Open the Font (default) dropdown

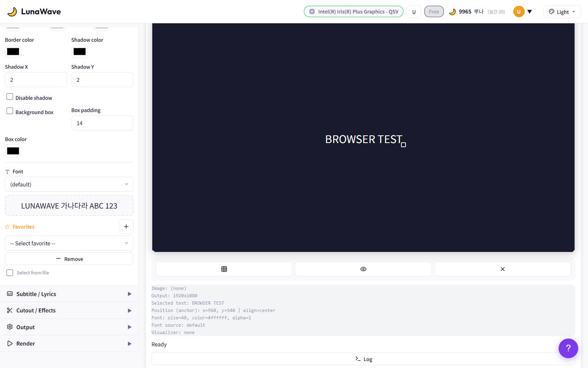click(69, 184)
